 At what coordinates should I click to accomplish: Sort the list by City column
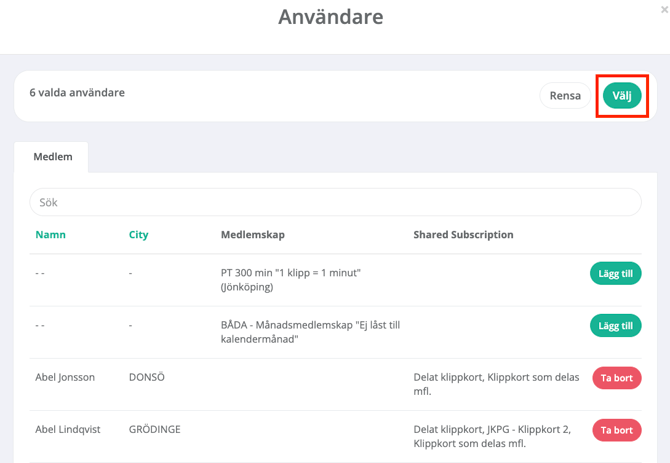138,235
